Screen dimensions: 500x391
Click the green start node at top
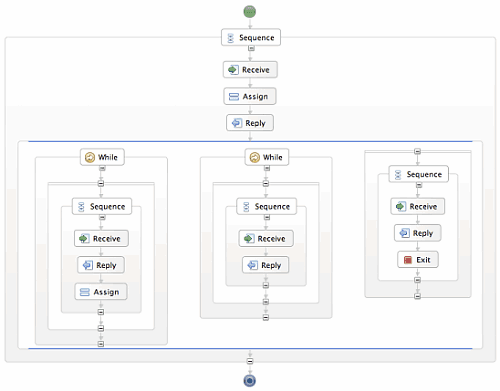(250, 12)
